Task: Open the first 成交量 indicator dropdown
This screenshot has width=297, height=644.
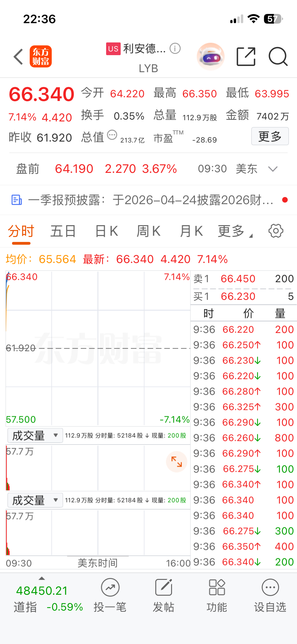Action: click(35, 436)
